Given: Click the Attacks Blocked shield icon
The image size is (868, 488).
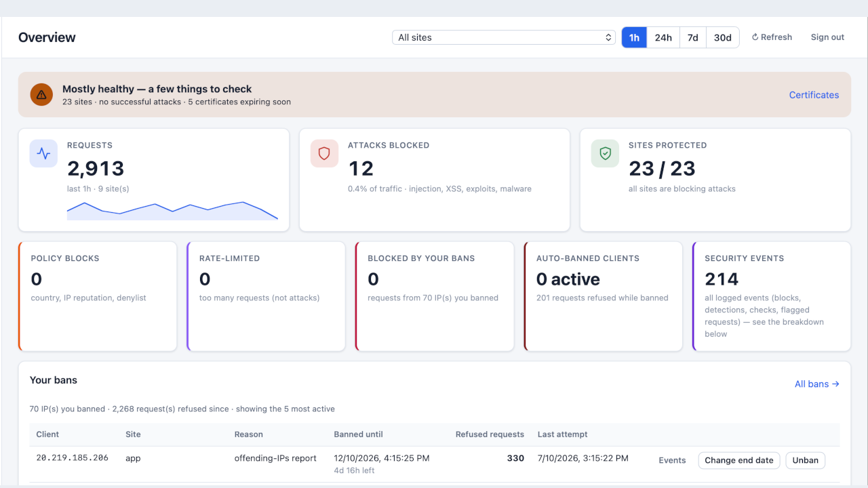Looking at the screenshot, I should pos(324,154).
